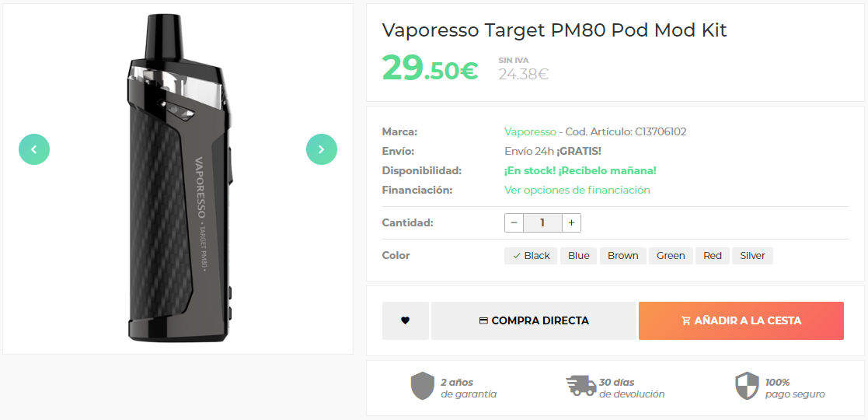
Task: Increase quantity with the plus button
Action: [571, 222]
